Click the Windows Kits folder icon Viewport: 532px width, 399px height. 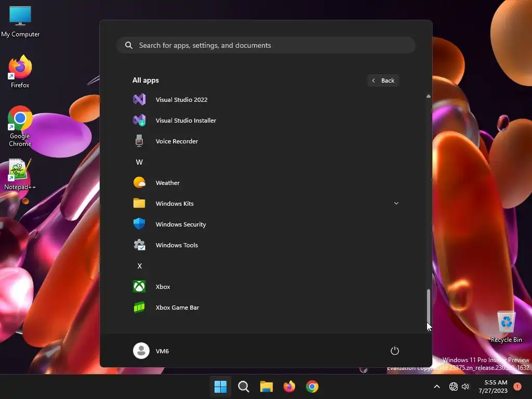tap(139, 203)
